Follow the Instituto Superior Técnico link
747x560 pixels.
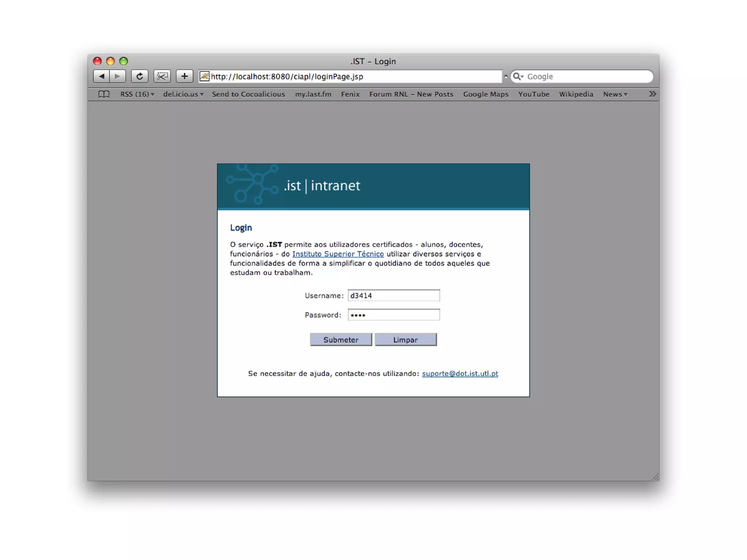coord(338,254)
